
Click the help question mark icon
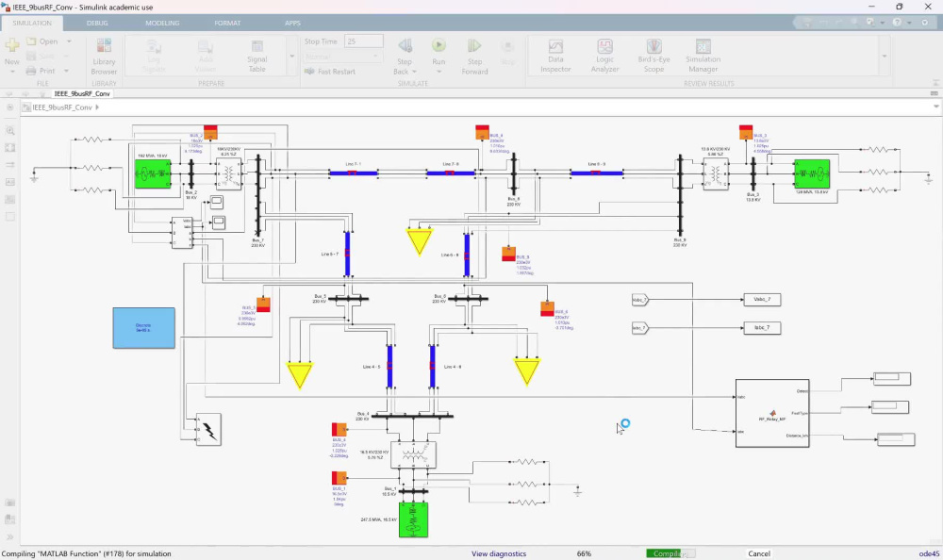897,23
